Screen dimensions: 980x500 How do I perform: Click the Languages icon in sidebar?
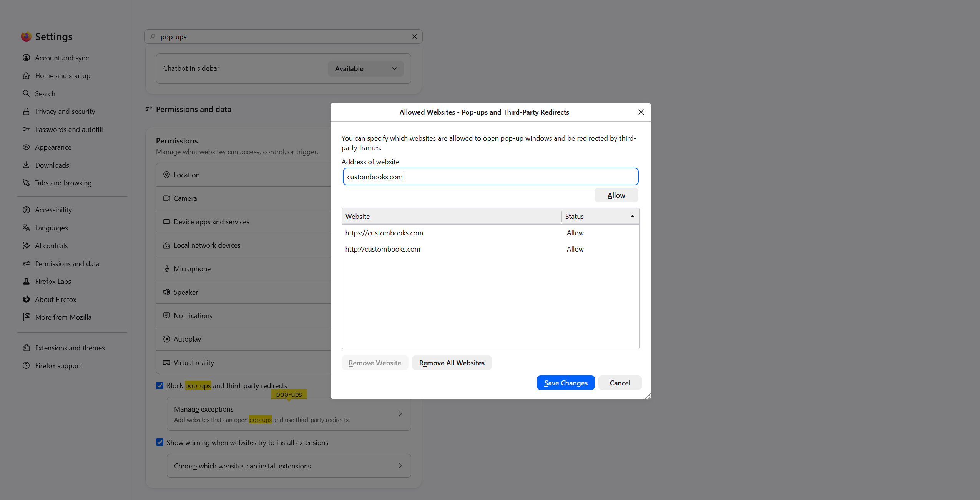click(x=26, y=228)
